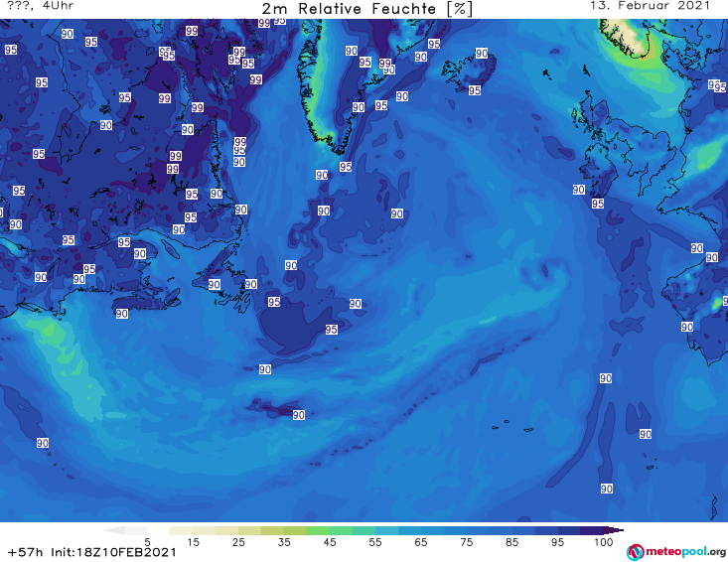Click the "45" tick on color scale

click(x=330, y=542)
